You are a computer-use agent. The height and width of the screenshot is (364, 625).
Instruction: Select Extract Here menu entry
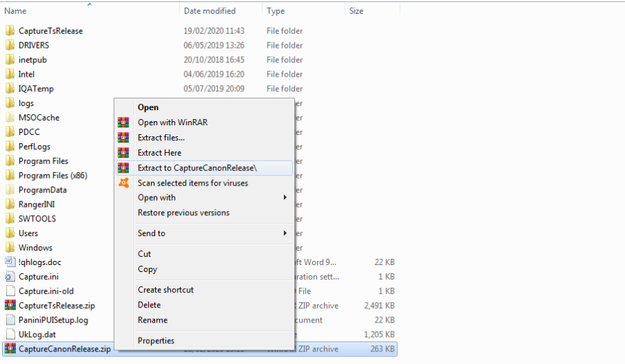tap(204, 152)
